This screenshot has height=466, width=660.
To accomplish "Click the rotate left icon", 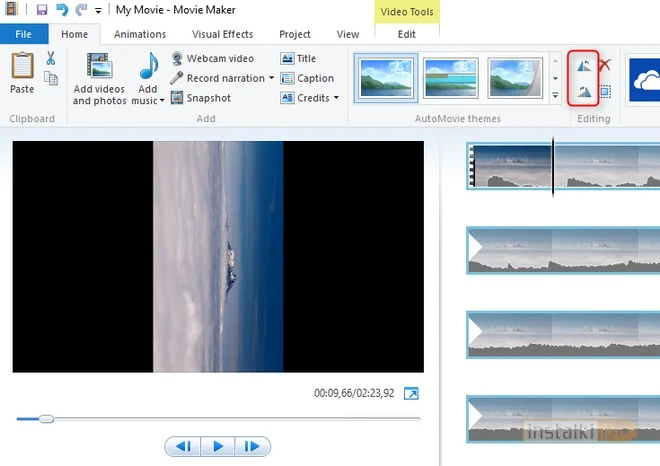I will point(584,66).
